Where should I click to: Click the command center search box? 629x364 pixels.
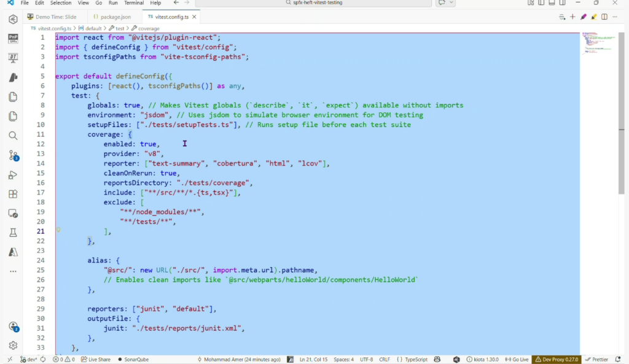coord(314,3)
